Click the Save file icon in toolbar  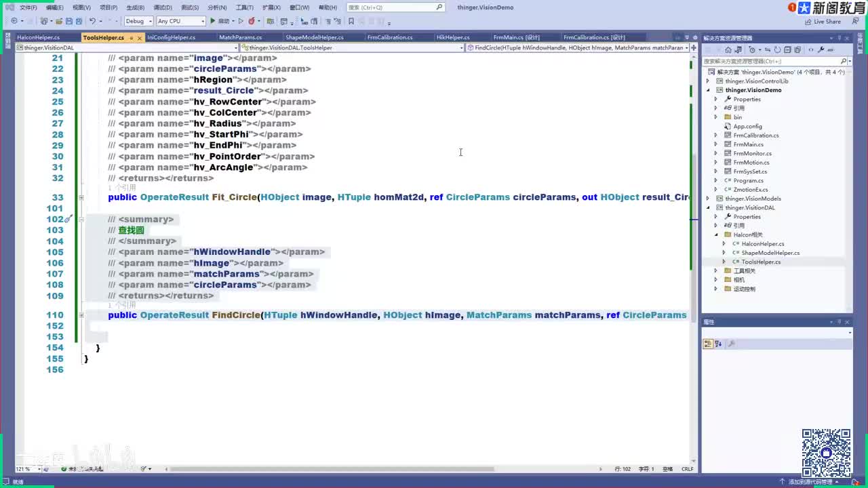(68, 21)
